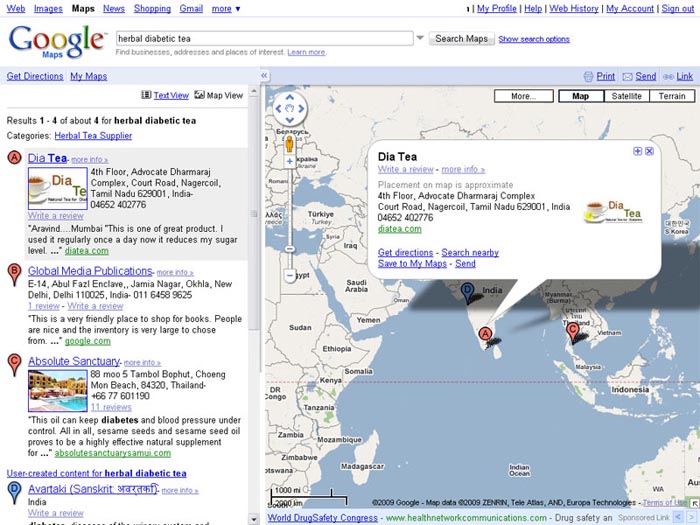Open the More... map layers button
The width and height of the screenshot is (700, 525).
click(x=524, y=96)
